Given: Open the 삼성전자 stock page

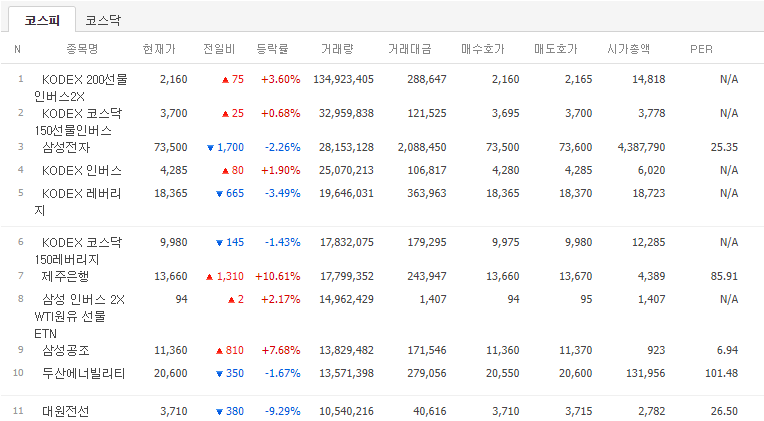Looking at the screenshot, I should coord(66,147).
